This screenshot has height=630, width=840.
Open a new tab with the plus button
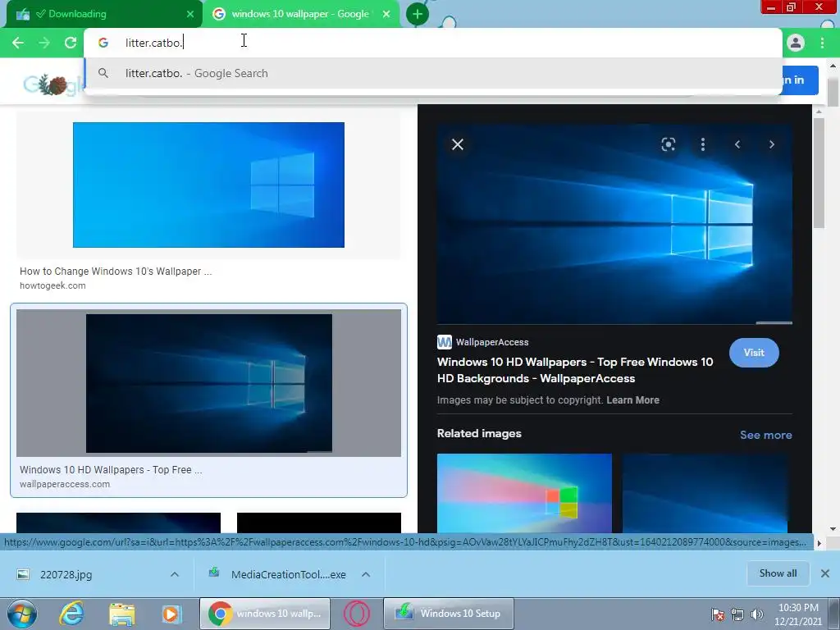tap(418, 14)
